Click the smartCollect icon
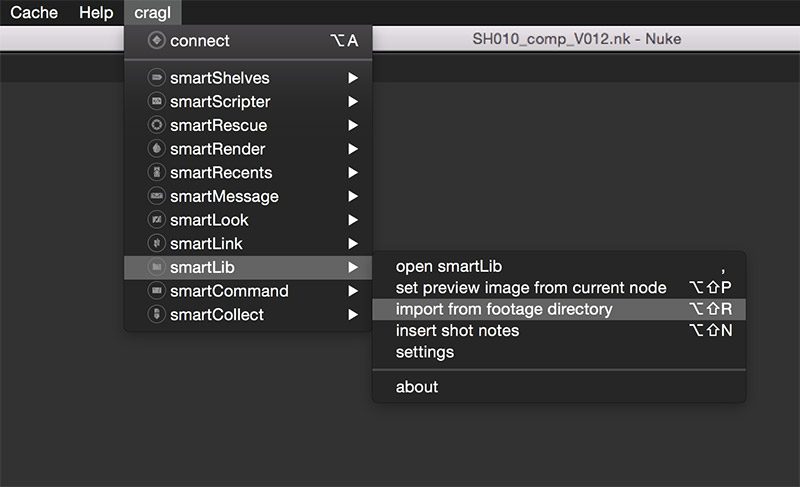This screenshot has width=800, height=487. point(155,315)
